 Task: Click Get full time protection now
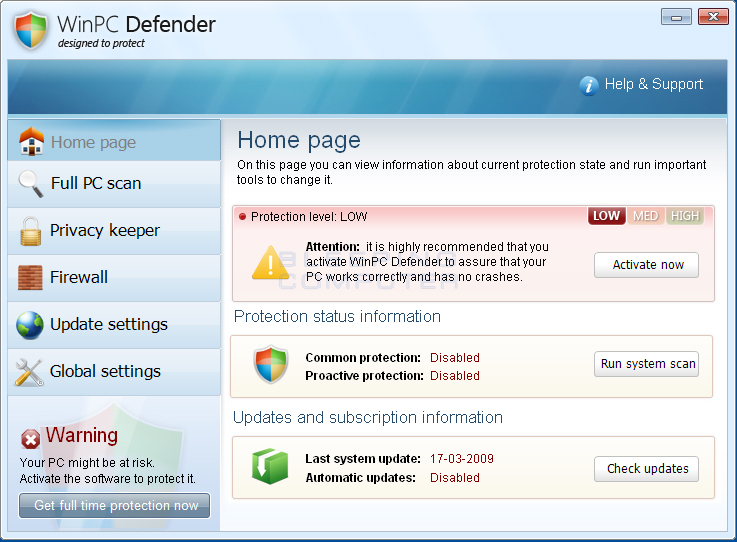point(114,505)
